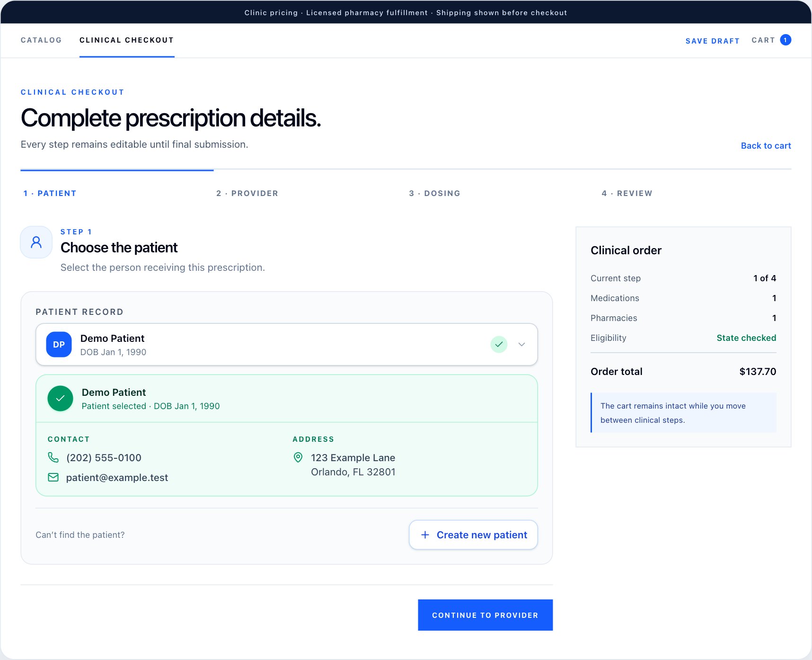This screenshot has width=812, height=660.
Task: Jump to step 4 Review
Action: tap(627, 193)
